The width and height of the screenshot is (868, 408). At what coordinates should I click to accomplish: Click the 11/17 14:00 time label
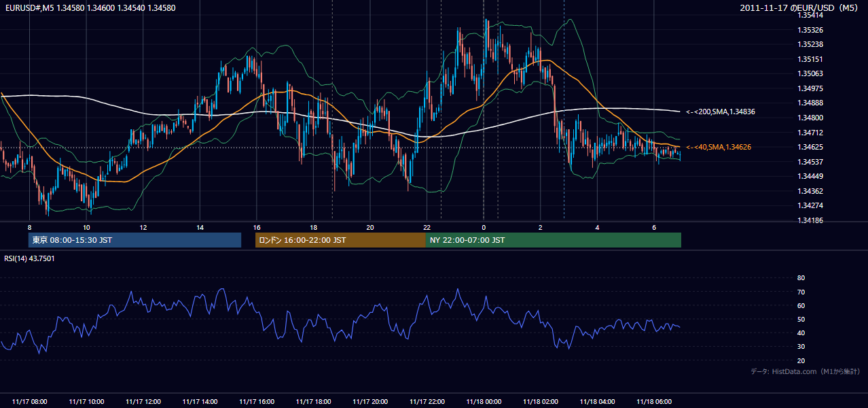pyautogui.click(x=200, y=402)
